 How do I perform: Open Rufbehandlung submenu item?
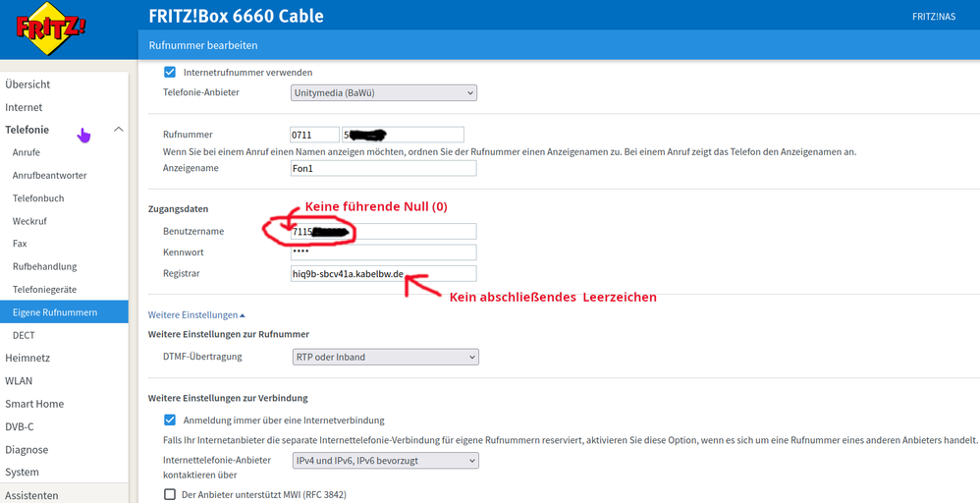44,266
